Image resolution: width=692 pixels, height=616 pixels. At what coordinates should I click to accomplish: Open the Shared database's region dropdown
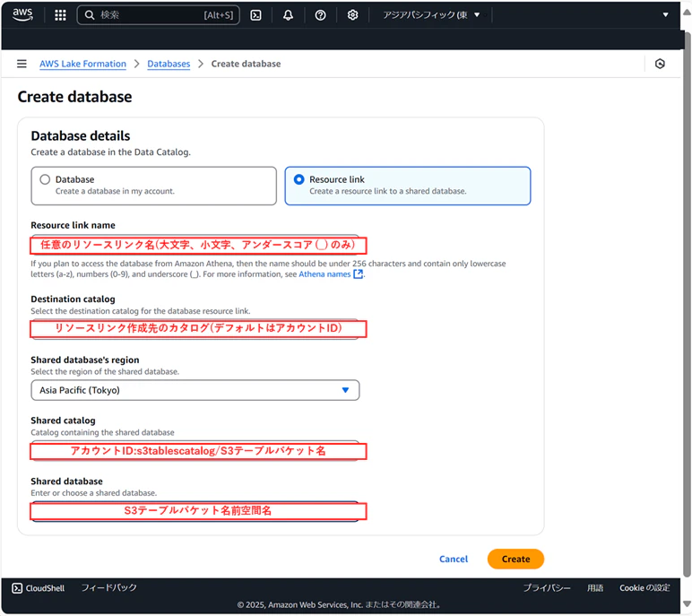pyautogui.click(x=195, y=390)
